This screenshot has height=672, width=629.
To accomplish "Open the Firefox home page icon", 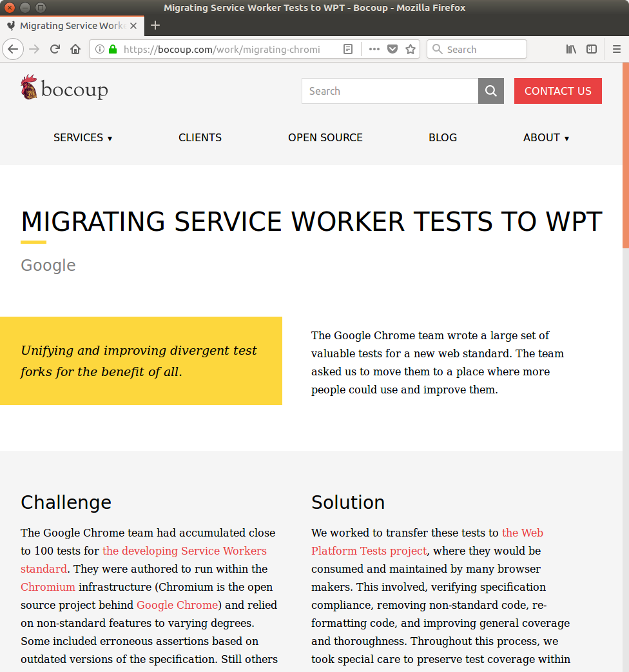I will [75, 49].
